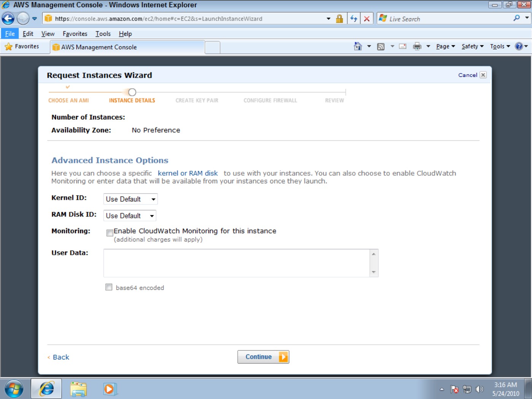Expand the Kernel ID dropdown
The width and height of the screenshot is (532, 399).
pyautogui.click(x=130, y=199)
